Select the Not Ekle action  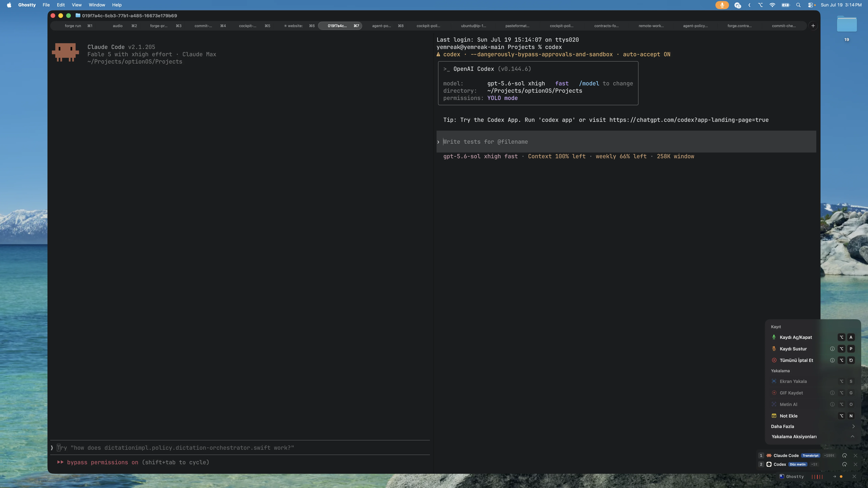point(813,416)
